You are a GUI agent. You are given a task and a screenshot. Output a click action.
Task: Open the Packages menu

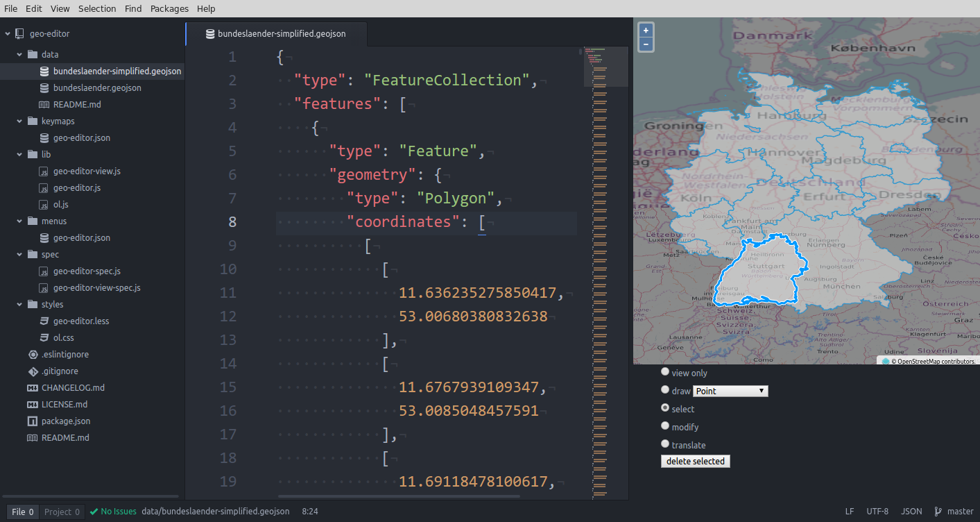169,8
